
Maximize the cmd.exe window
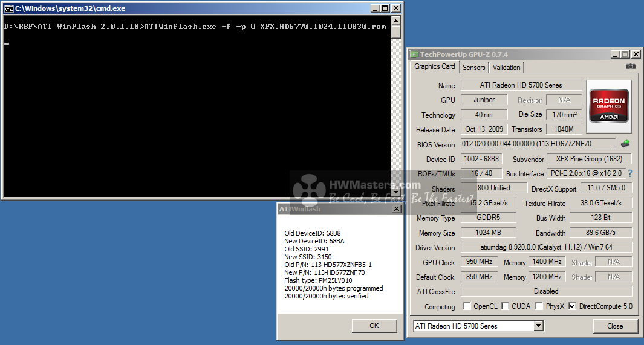[385, 8]
